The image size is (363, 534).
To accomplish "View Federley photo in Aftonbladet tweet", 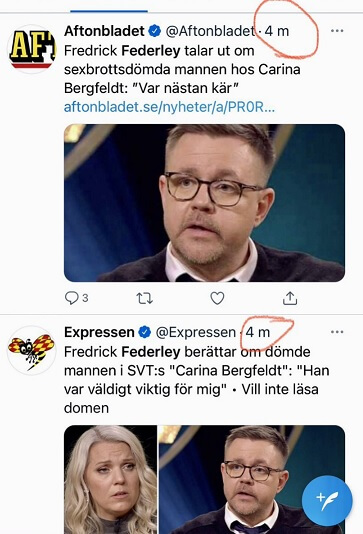I will pyautogui.click(x=204, y=203).
